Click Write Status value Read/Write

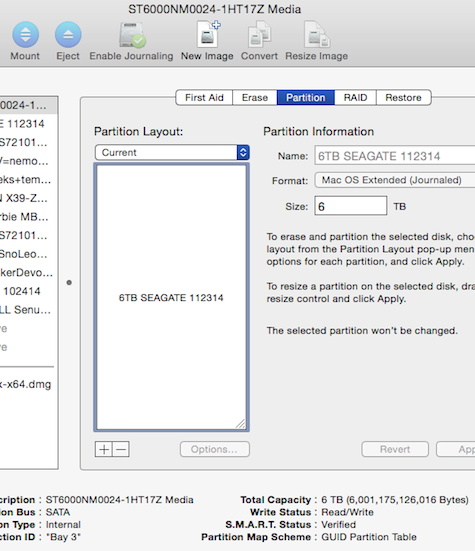(x=347, y=512)
